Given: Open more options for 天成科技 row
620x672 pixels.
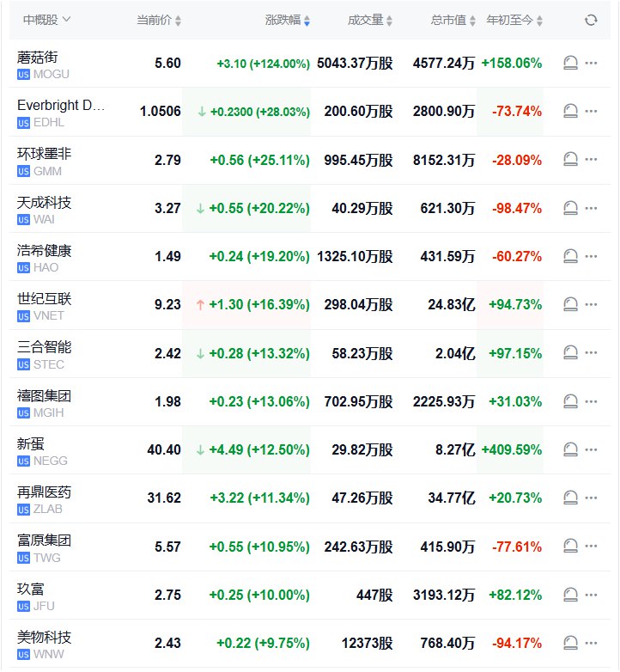Looking at the screenshot, I should [x=591, y=208].
